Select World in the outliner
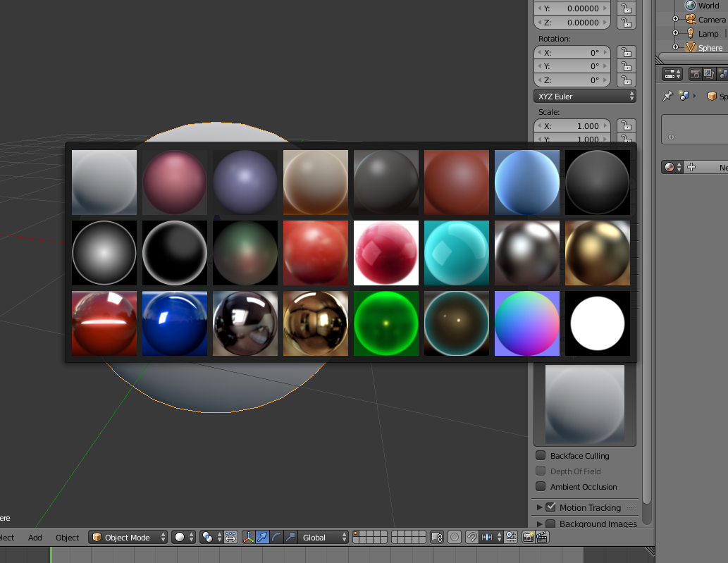Viewport: 728px width, 563px height. tap(708, 6)
